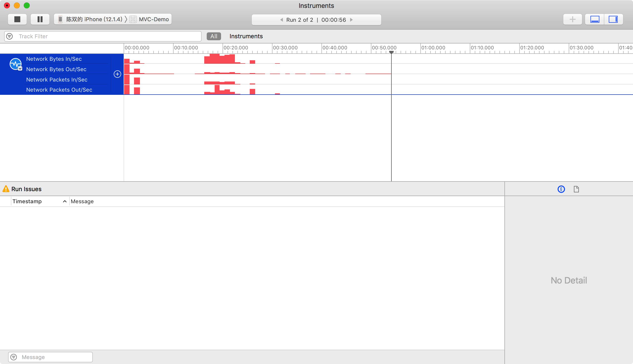Image resolution: width=633 pixels, height=364 pixels.
Task: Add instrument with the plus toolbar button
Action: [x=572, y=19]
